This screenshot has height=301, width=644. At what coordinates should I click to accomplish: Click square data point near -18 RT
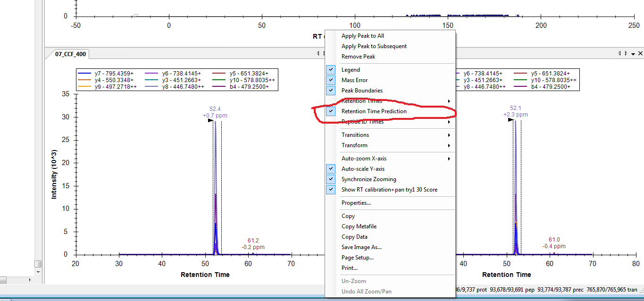tap(136, 16)
